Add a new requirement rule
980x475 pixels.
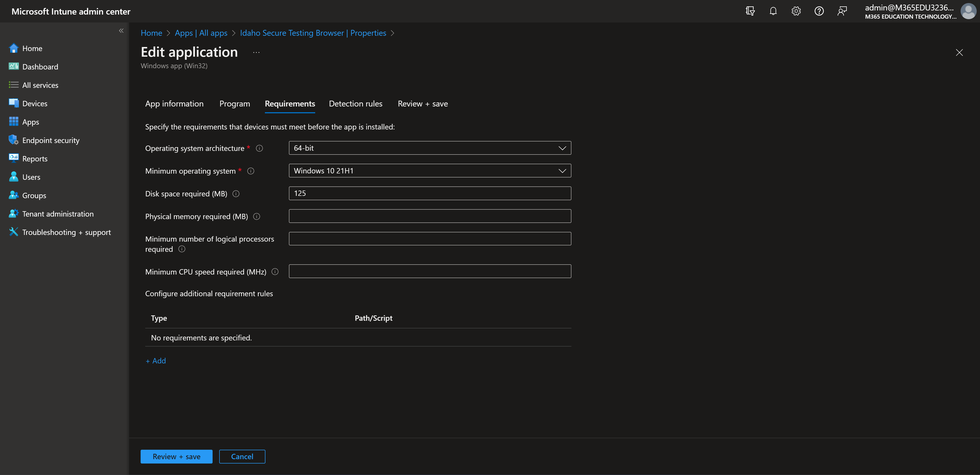pyautogui.click(x=156, y=361)
